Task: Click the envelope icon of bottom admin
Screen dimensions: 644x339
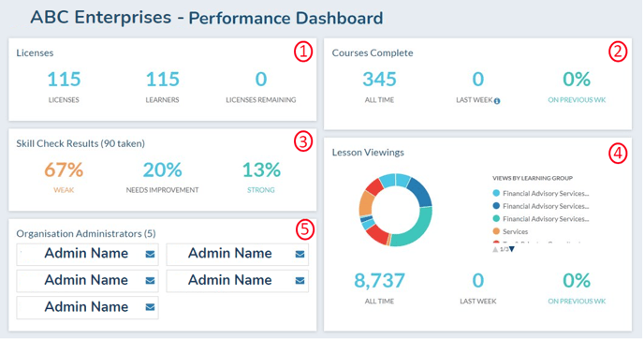Action: pyautogui.click(x=150, y=307)
